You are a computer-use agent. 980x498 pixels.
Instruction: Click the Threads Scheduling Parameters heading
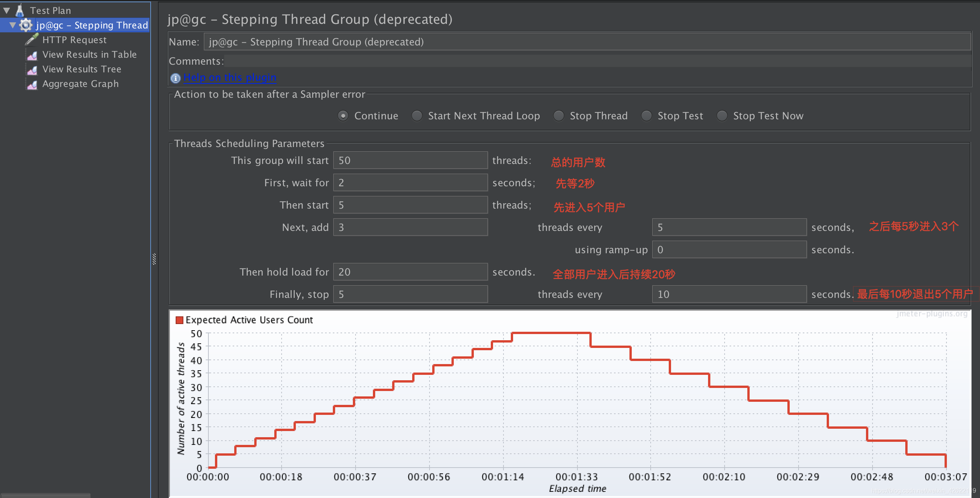point(249,144)
